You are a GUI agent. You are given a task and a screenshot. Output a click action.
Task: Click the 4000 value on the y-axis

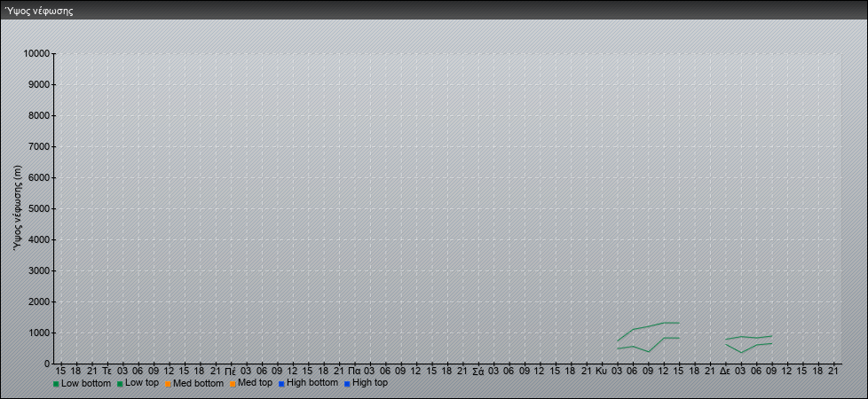(x=39, y=239)
